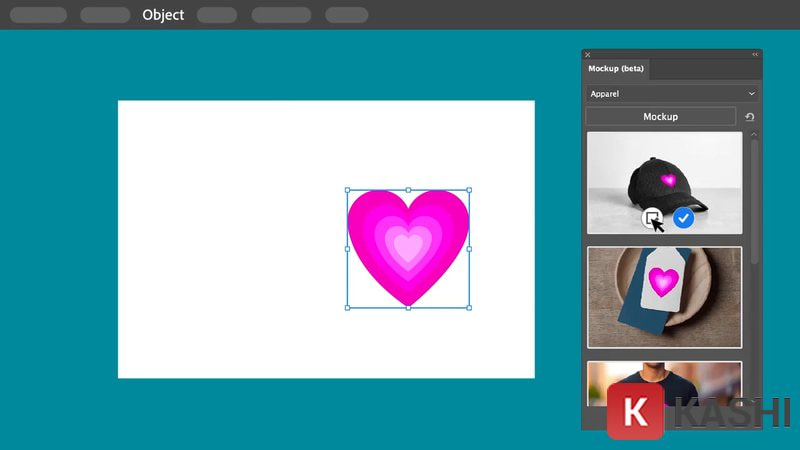Screen dimensions: 800x450
Task: Click the reset mockup icon beside Mockup button
Action: (x=750, y=117)
